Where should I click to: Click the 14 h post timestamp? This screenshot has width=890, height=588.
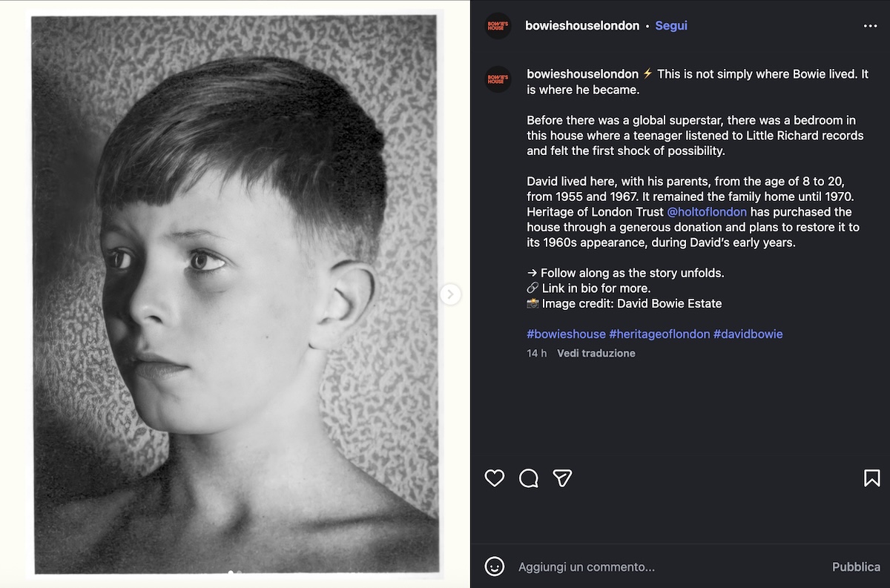(x=536, y=354)
